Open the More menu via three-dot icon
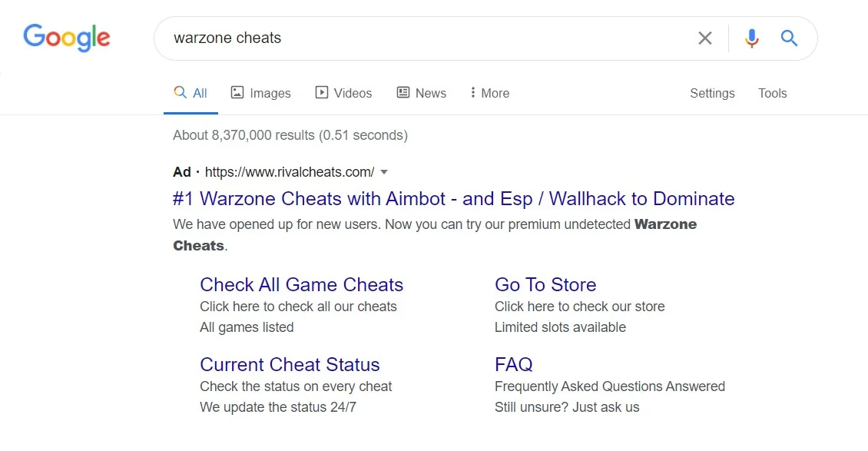Screen dimensions: 868x451 coord(472,92)
